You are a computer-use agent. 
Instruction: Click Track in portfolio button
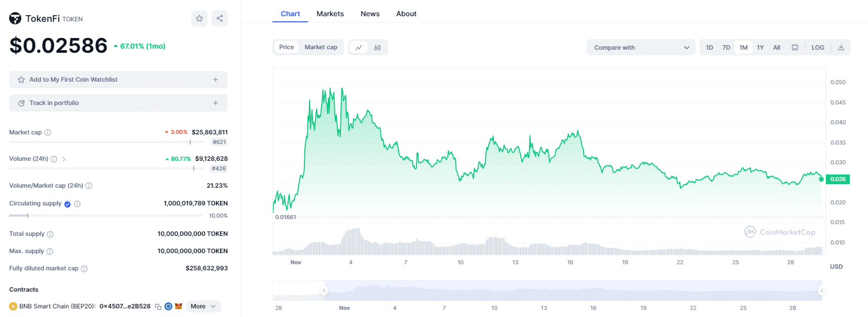point(118,103)
